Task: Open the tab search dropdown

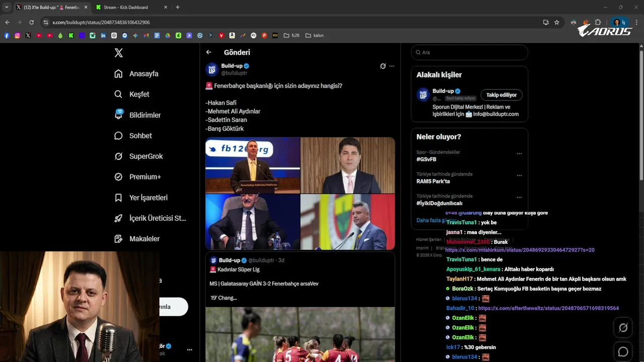Action: pyautogui.click(x=7, y=7)
